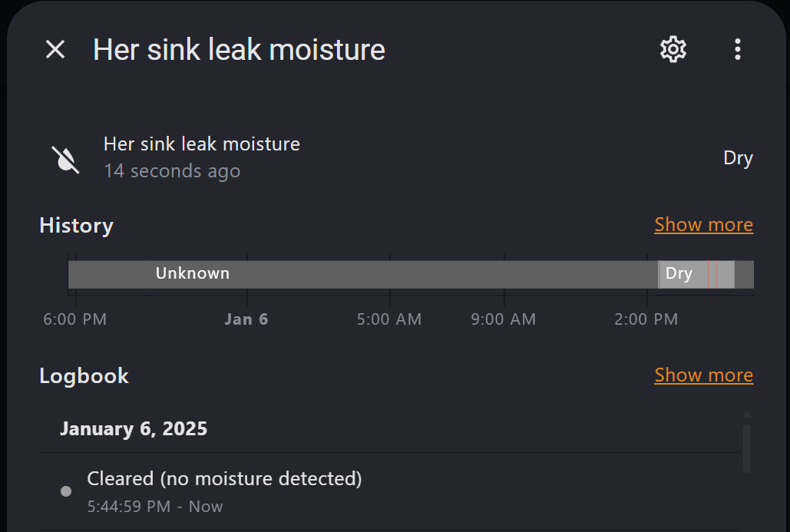Click the "14 seconds ago" last-updated text

point(172,171)
